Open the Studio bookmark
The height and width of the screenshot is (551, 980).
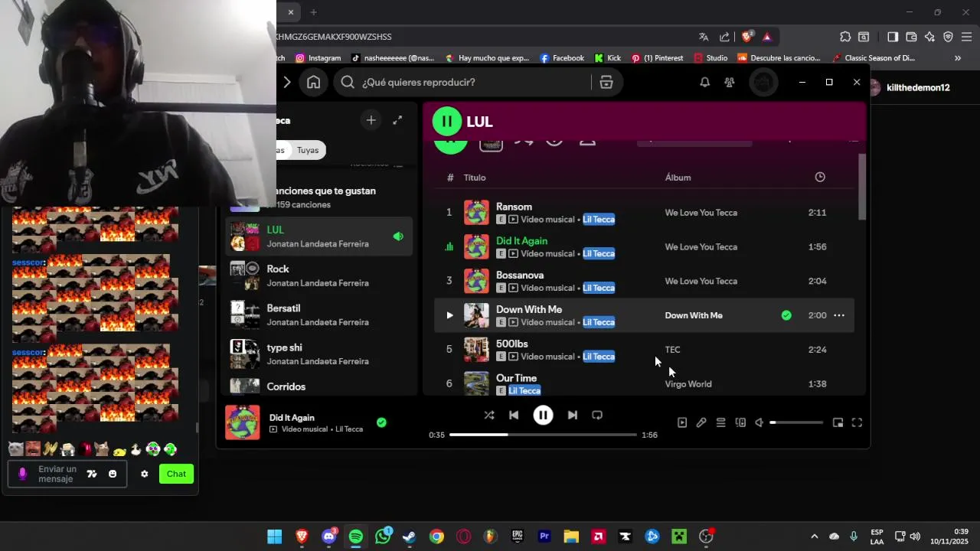pyautogui.click(x=710, y=58)
